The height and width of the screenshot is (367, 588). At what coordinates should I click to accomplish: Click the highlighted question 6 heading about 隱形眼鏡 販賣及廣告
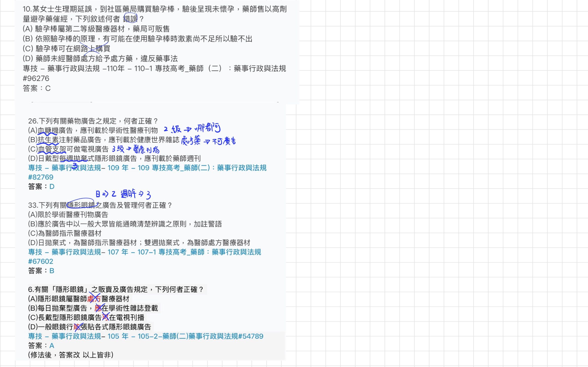click(x=116, y=289)
